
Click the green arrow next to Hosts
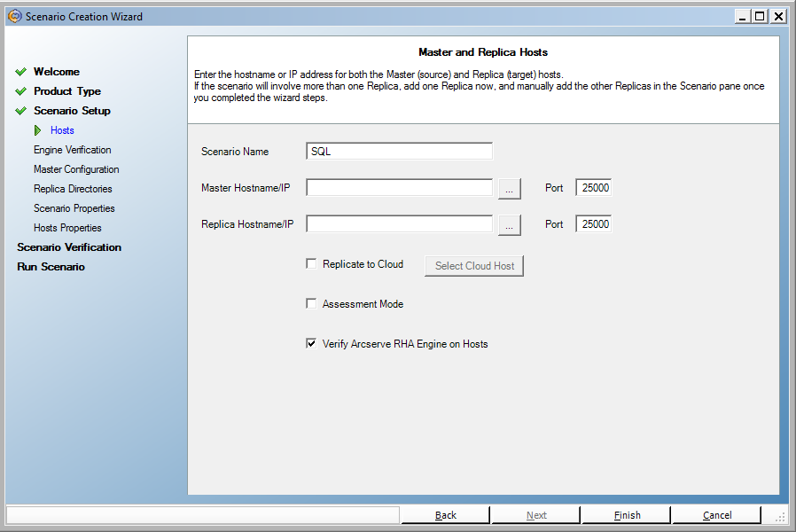click(x=37, y=130)
